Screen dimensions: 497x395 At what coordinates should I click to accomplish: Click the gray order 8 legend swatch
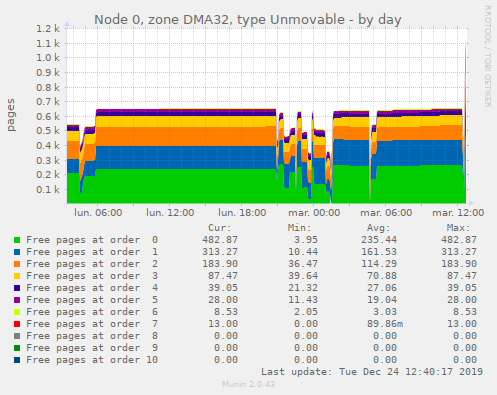(17, 336)
